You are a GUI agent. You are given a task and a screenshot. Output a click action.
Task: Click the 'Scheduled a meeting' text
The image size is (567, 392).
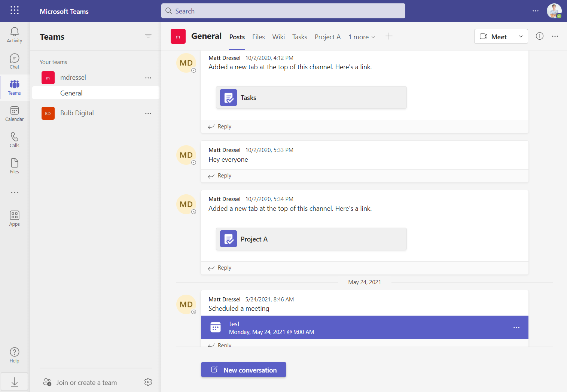239,309
